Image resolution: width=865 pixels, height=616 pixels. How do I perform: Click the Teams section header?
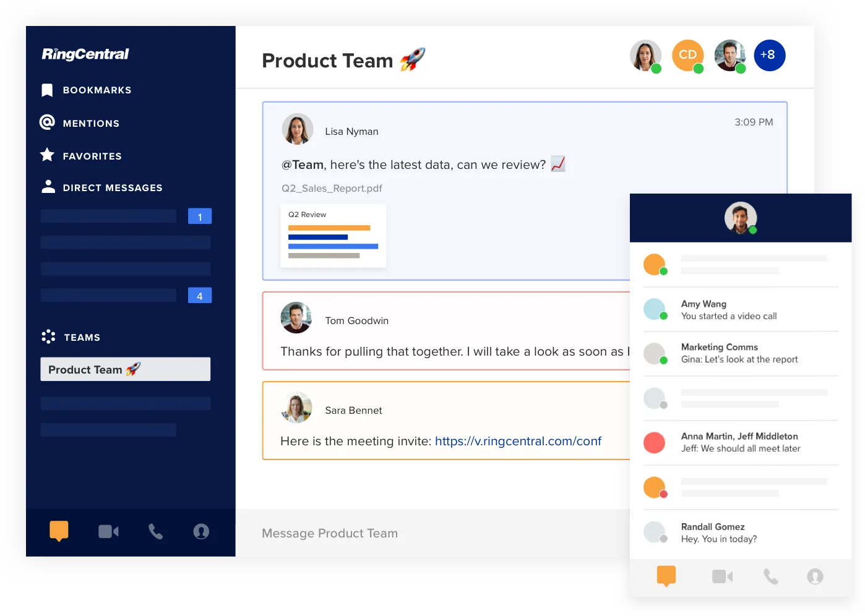82,337
